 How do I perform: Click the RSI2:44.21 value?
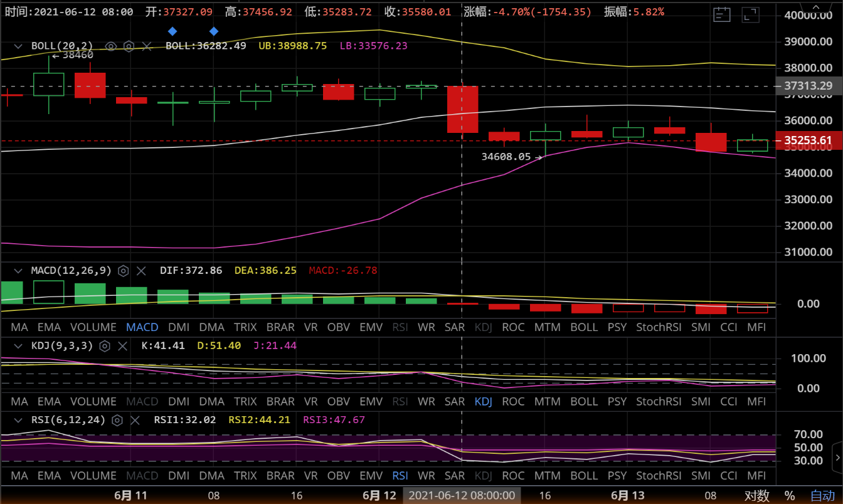click(259, 420)
